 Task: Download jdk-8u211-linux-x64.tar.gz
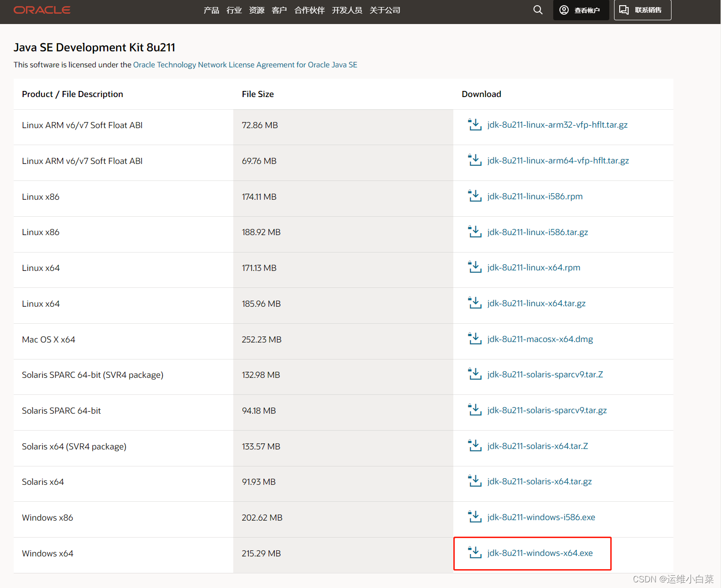click(x=536, y=303)
